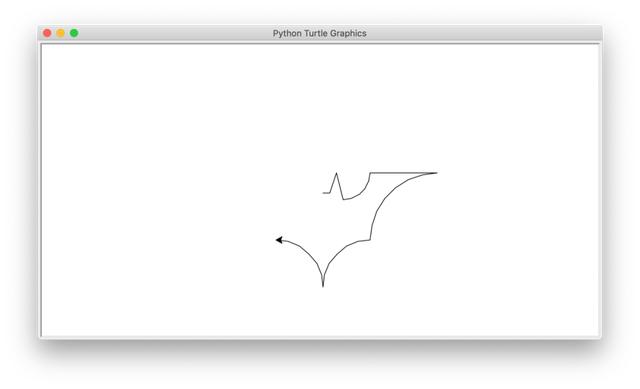
Task: Close the Python Turtle Graphics window
Action: click(x=47, y=33)
